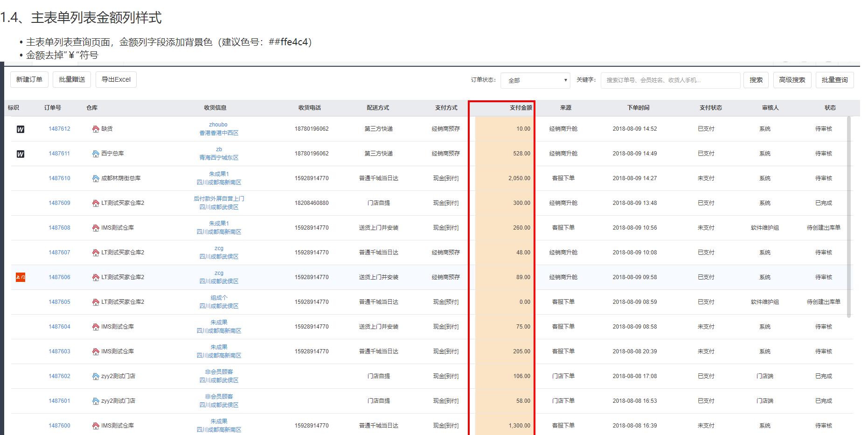Click the W badge on order 1487612
Screen dimensions: 868x435
pyautogui.click(x=21, y=129)
